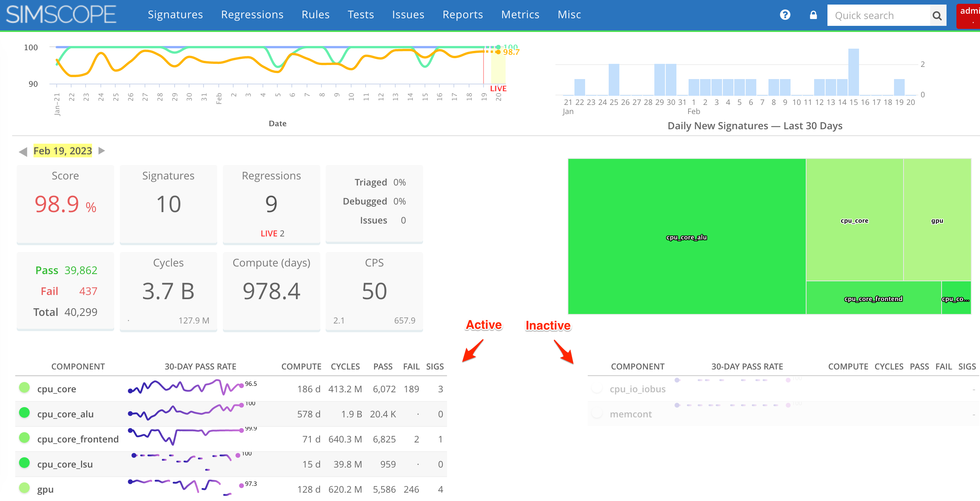Image resolution: width=980 pixels, height=501 pixels.
Task: Click cpu_core 30-day pass rate sparkline
Action: (186, 388)
